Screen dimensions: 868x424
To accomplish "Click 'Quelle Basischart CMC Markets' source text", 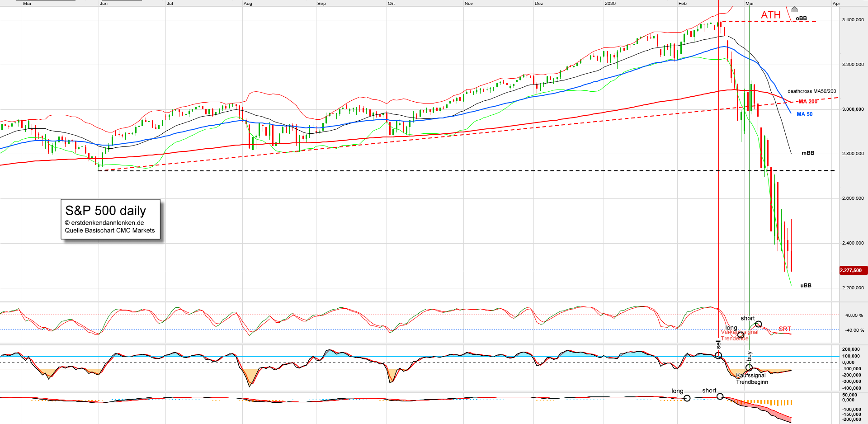I will click(x=110, y=231).
